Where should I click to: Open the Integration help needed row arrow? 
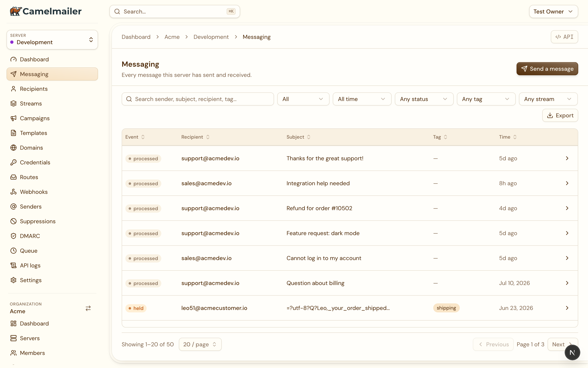(567, 183)
